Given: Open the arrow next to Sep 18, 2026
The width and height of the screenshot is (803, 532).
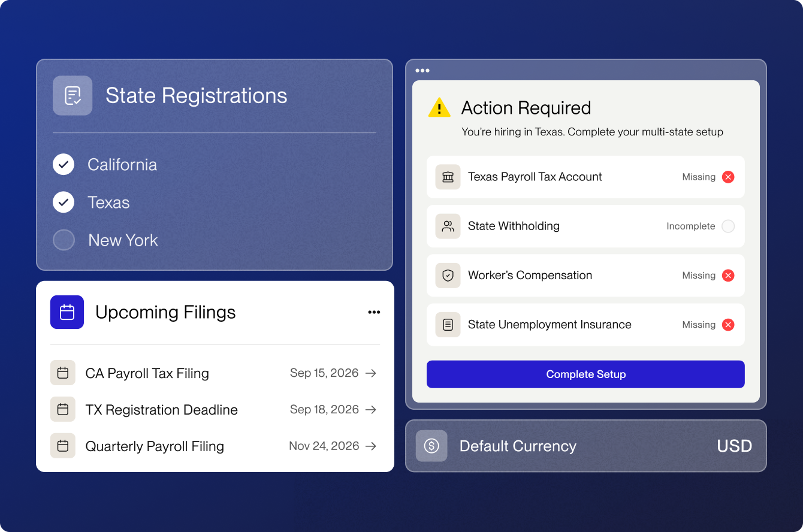Looking at the screenshot, I should (x=371, y=409).
